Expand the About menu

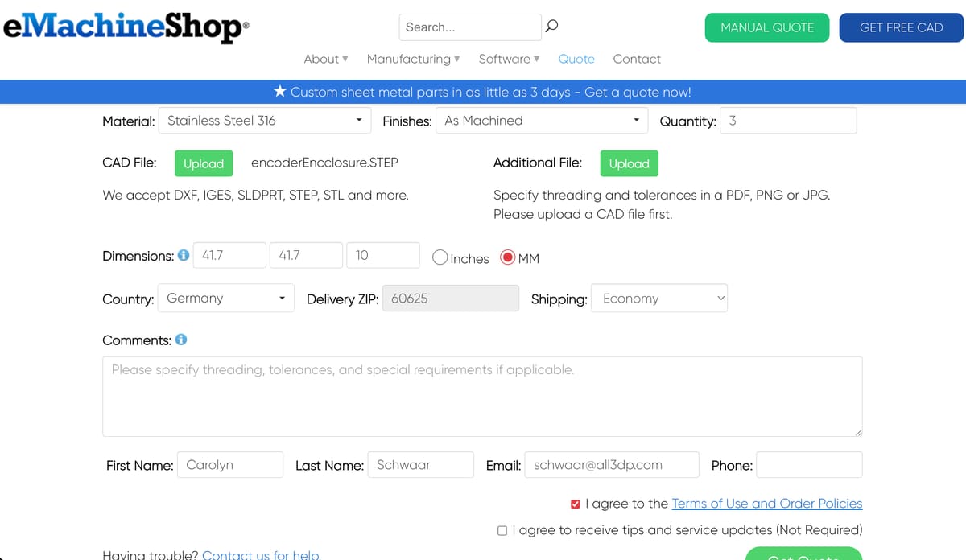(x=326, y=59)
